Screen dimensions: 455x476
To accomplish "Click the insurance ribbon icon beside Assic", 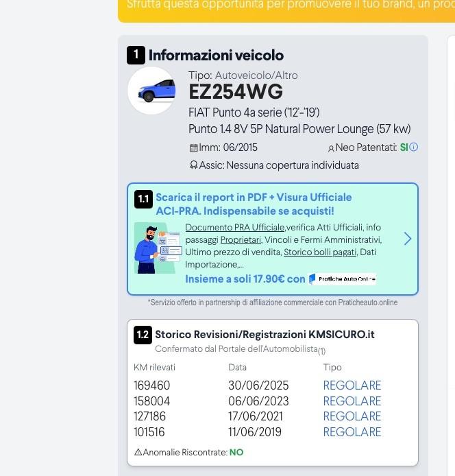I will point(194,165).
